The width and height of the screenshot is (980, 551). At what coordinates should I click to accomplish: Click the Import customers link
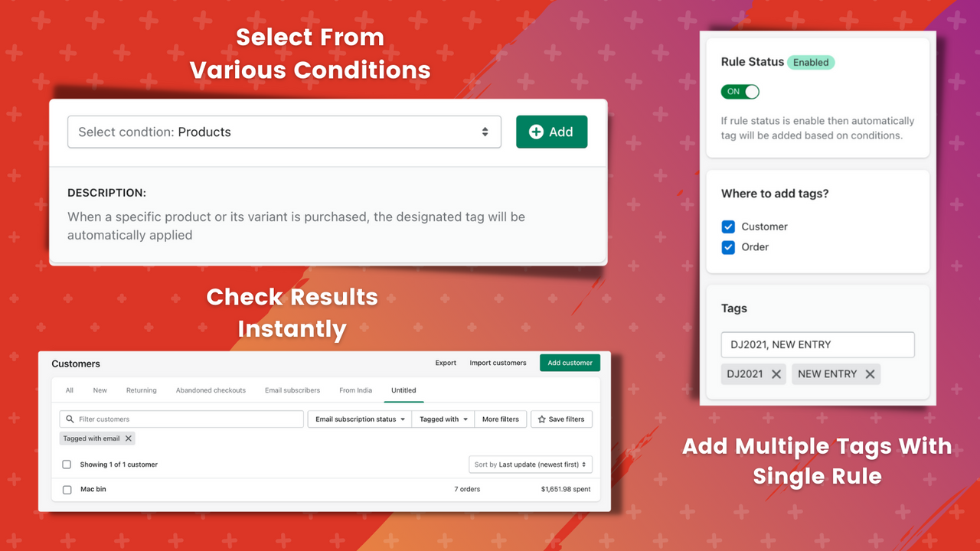[498, 363]
